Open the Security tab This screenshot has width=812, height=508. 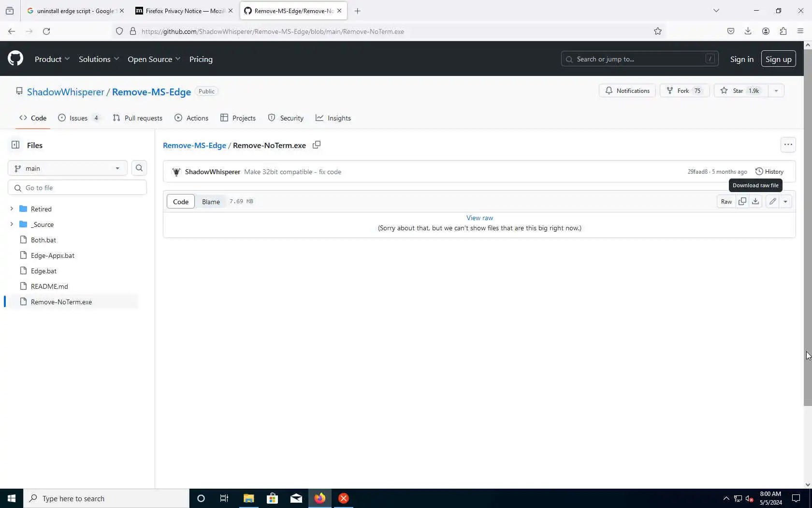286,118
